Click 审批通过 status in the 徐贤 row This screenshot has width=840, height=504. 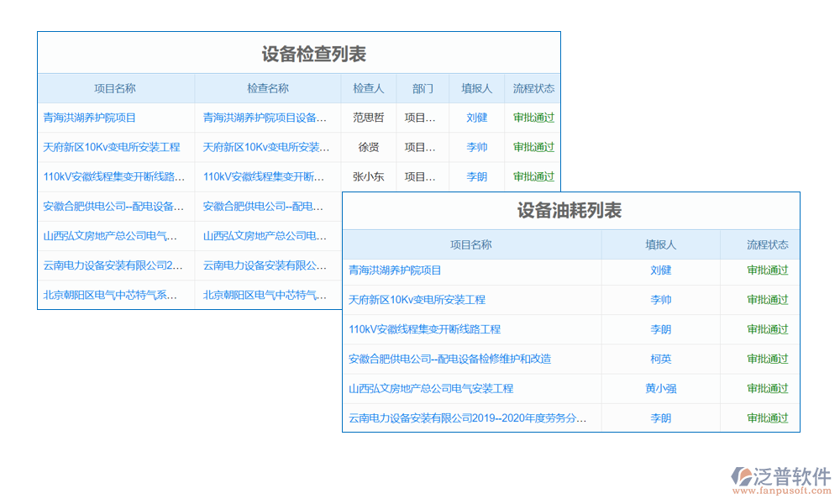click(x=533, y=147)
